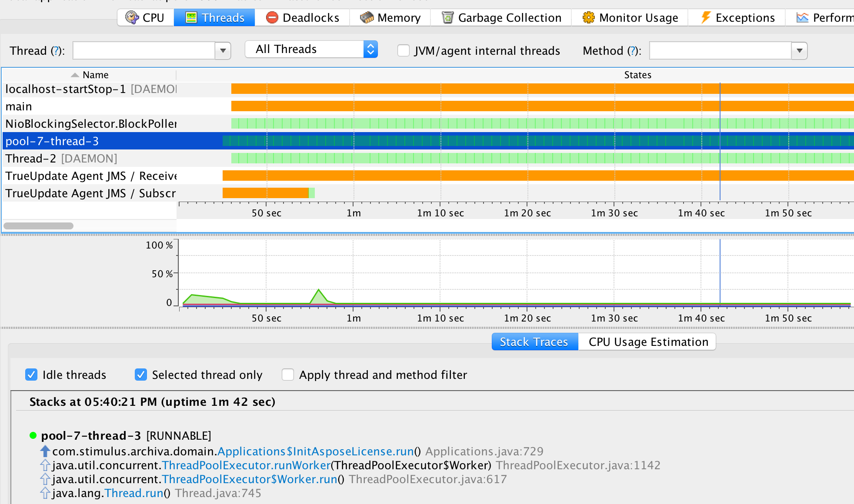The width and height of the screenshot is (854, 504).
Task: Open the Memory tab
Action: (390, 18)
